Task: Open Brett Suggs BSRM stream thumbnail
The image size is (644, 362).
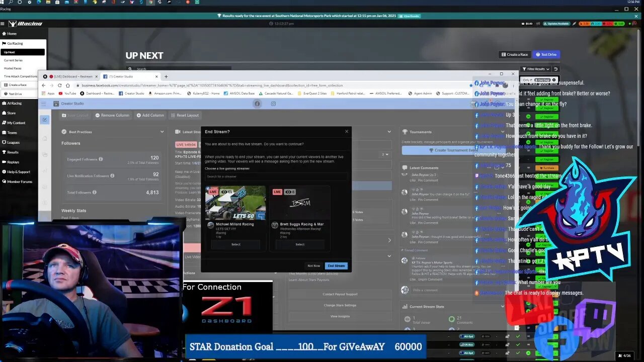Action: tap(300, 203)
